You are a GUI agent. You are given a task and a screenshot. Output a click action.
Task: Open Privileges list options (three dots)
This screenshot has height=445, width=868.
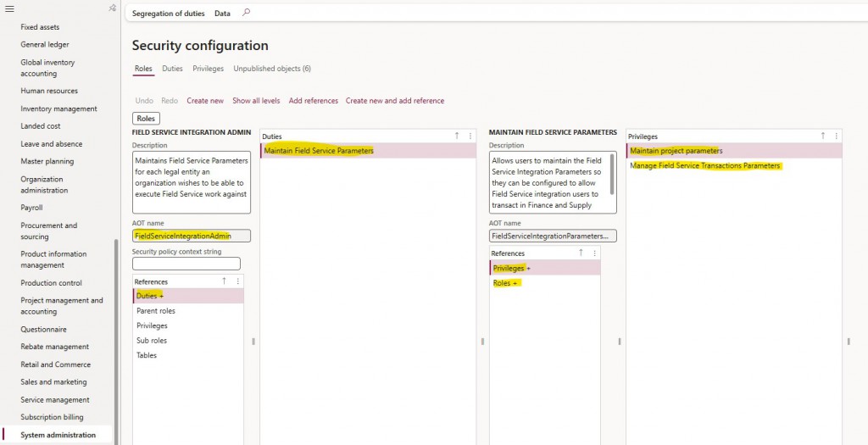click(837, 136)
